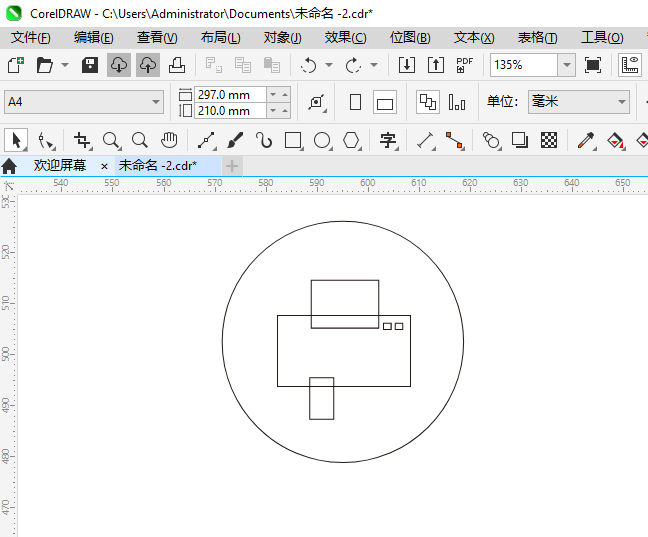Toggle full-screen preview button

(x=593, y=65)
